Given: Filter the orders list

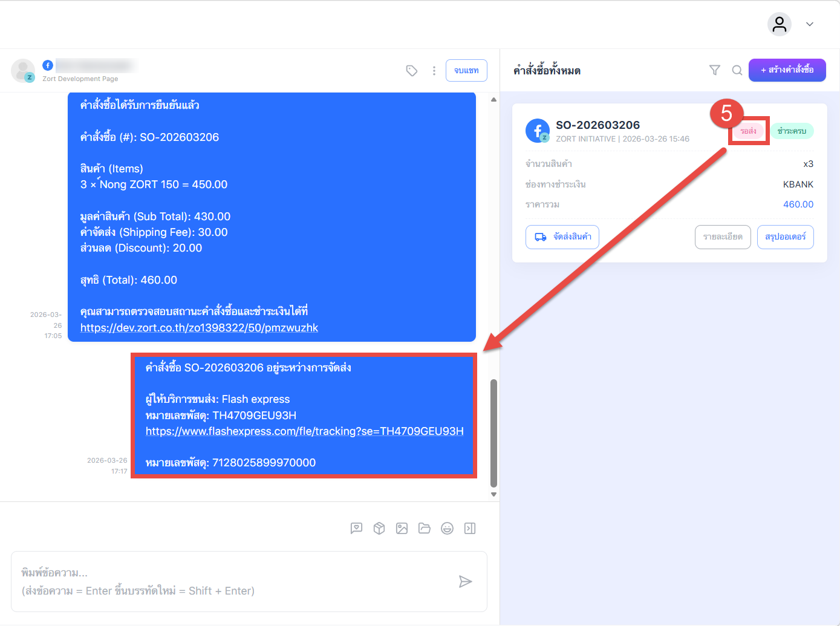Looking at the screenshot, I should pos(714,70).
